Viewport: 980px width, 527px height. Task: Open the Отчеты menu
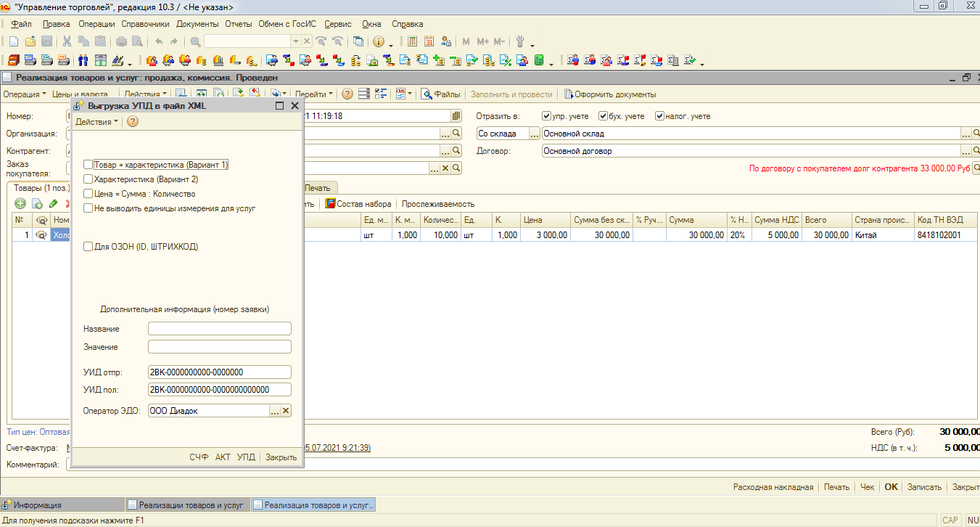click(x=239, y=24)
